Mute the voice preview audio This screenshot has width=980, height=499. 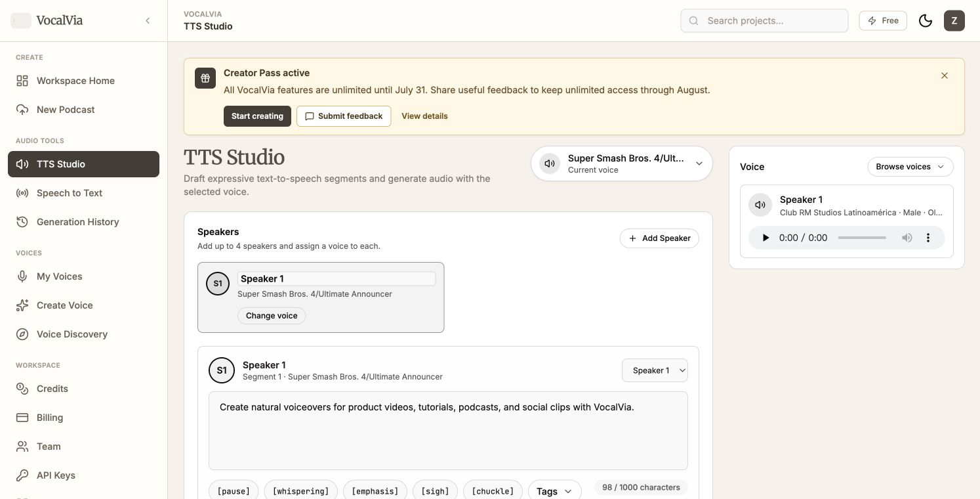pyautogui.click(x=907, y=238)
